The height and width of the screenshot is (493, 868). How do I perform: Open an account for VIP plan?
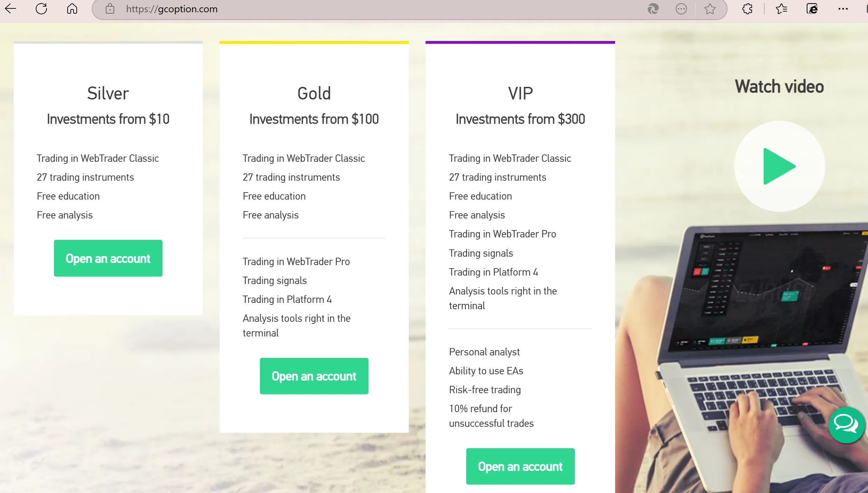pyautogui.click(x=520, y=466)
